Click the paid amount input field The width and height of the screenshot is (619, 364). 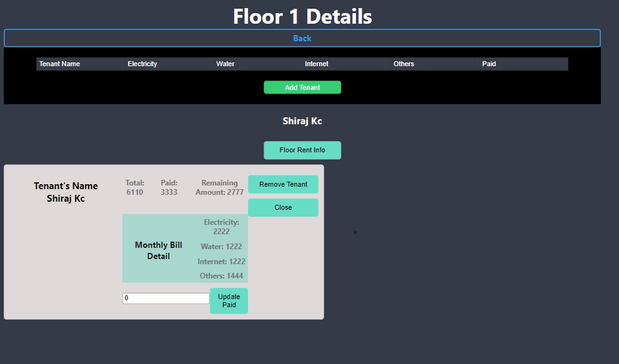pyautogui.click(x=166, y=298)
